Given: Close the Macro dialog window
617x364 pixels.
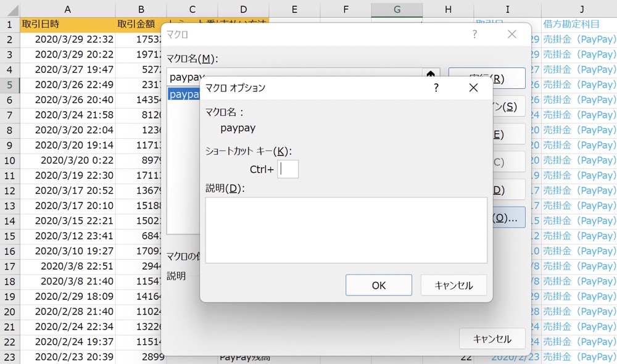Looking at the screenshot, I should click(511, 34).
